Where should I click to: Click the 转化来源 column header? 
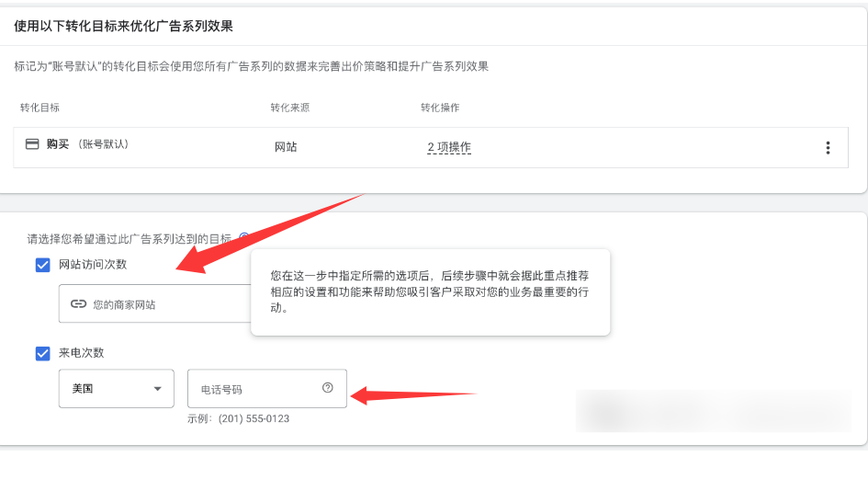tap(289, 108)
